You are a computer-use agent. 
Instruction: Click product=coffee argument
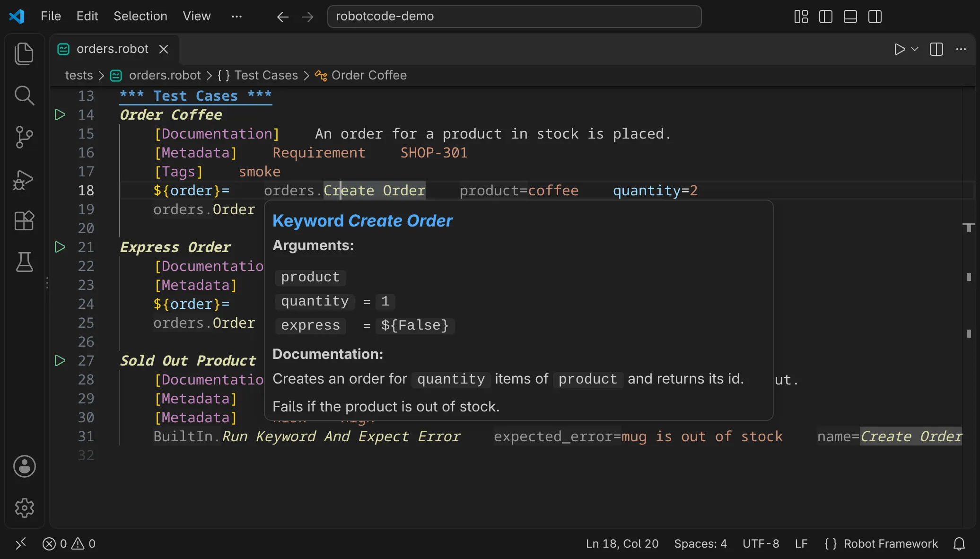[x=519, y=191]
